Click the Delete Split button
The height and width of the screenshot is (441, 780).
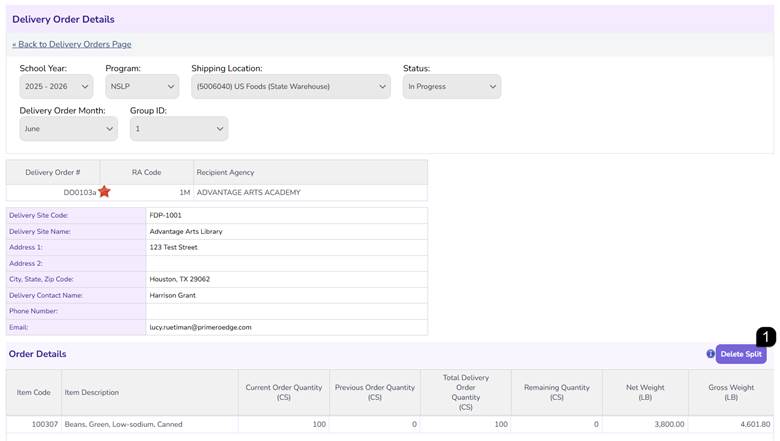(x=741, y=354)
